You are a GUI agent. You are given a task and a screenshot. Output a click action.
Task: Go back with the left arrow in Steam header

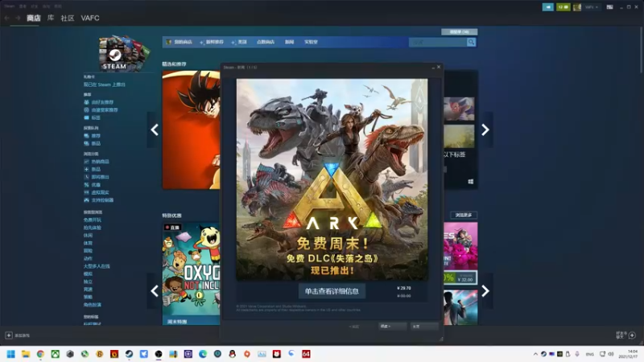[7, 18]
